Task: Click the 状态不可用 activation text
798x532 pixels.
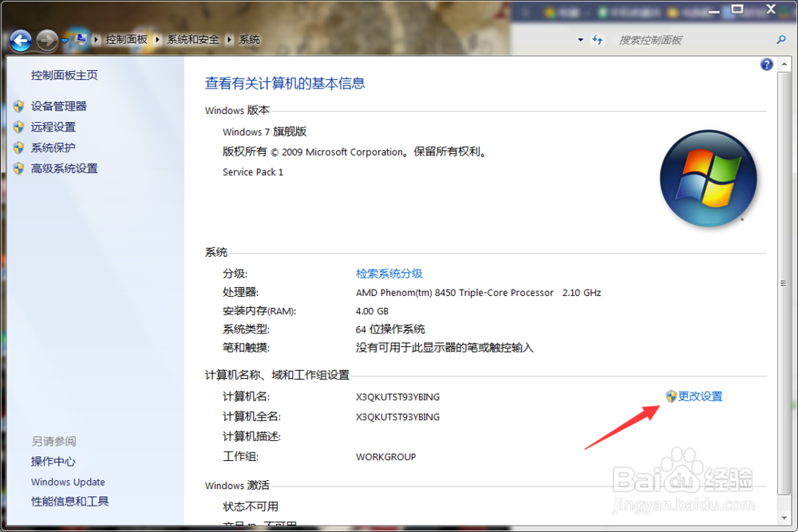Action: pos(251,506)
